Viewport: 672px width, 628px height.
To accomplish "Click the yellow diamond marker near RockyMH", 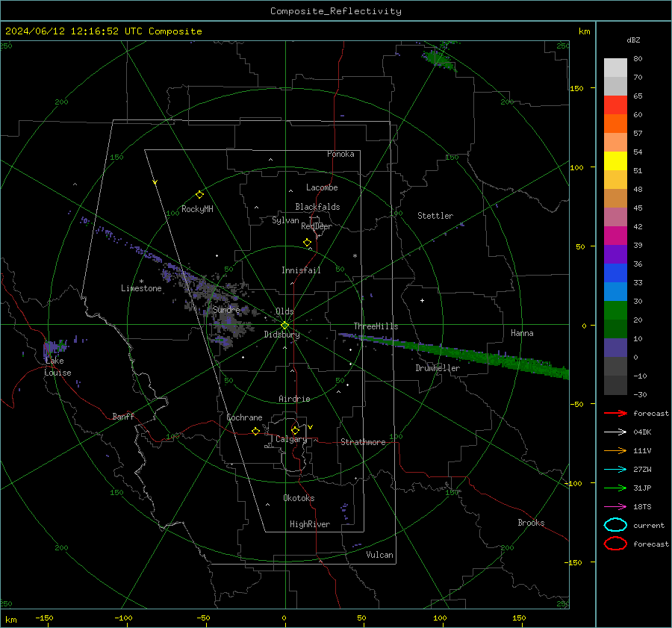I will coord(199,195).
